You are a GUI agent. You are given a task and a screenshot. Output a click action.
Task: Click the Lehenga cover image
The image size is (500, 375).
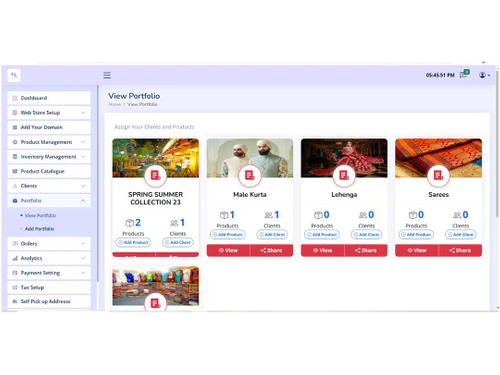pos(344,158)
